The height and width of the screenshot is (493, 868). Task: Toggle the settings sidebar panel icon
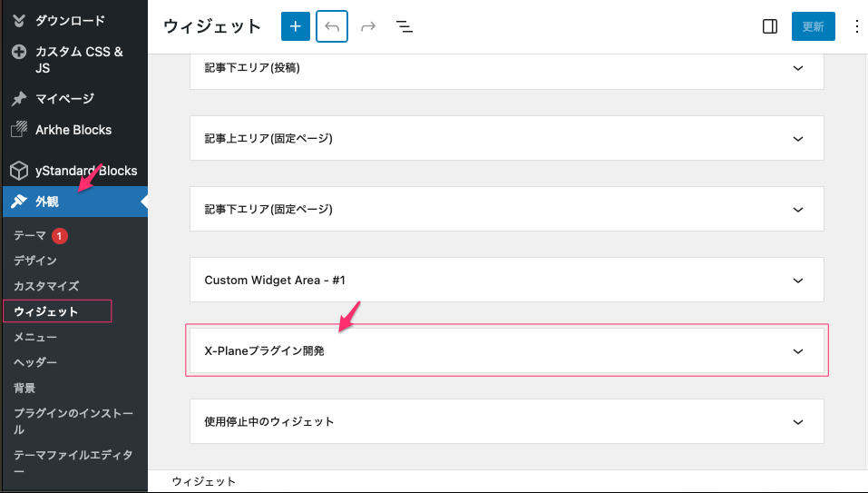(769, 26)
